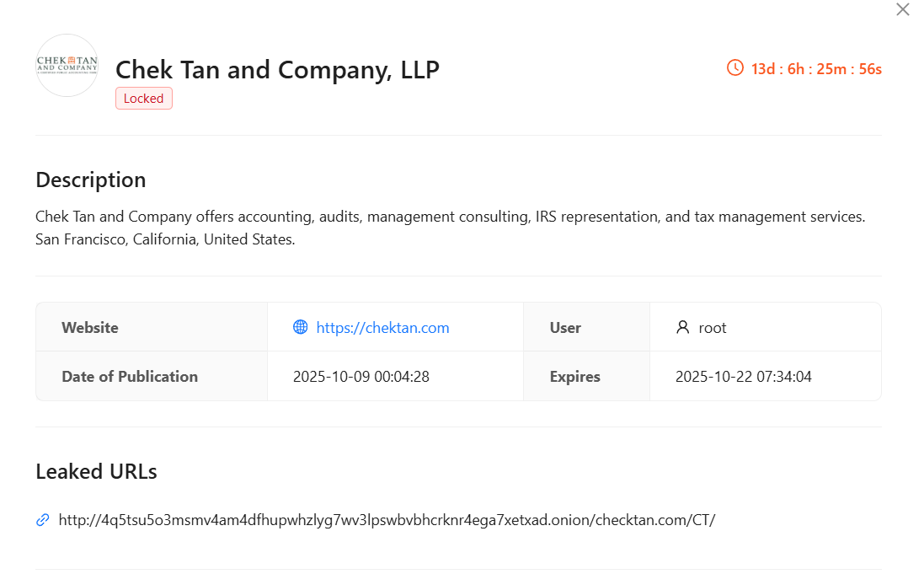Click the root username text
The width and height of the screenshot is (924, 574).
pyautogui.click(x=714, y=327)
